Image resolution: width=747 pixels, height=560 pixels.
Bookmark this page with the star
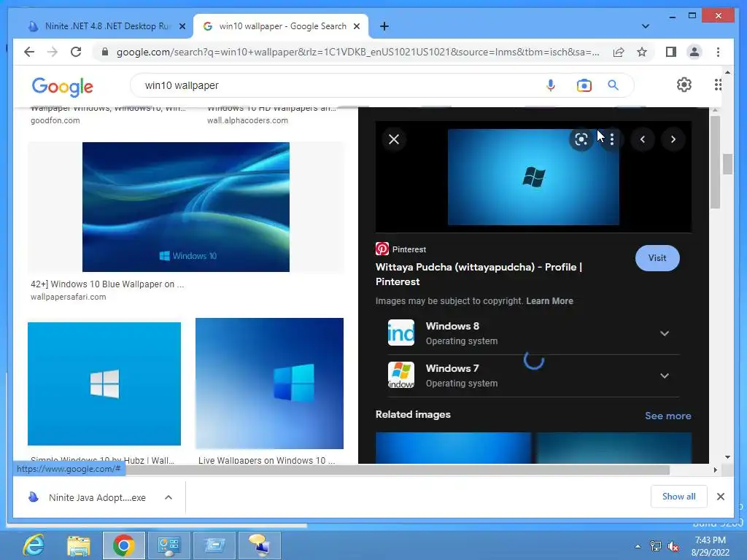pos(642,52)
